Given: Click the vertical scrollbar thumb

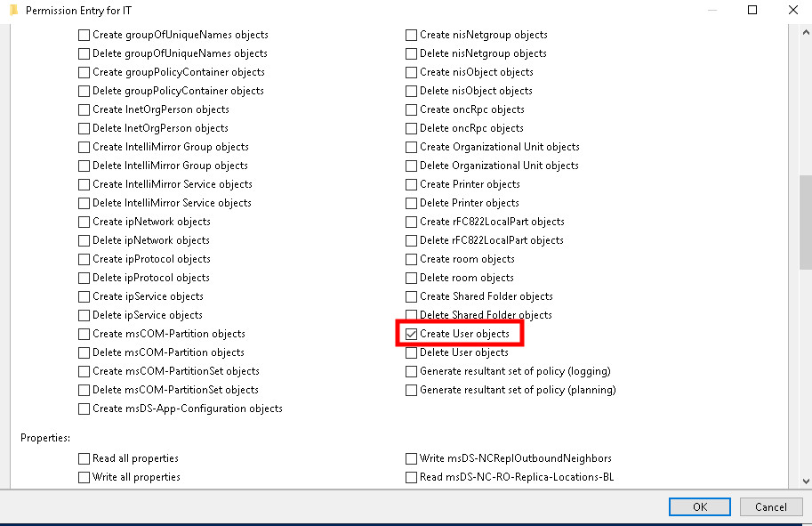Looking at the screenshot, I should click(x=805, y=219).
